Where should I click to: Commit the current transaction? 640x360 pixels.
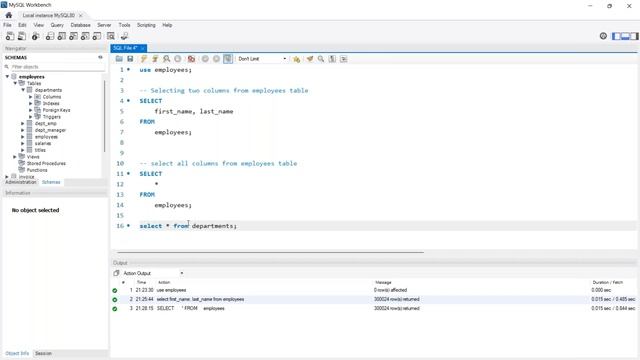(205, 59)
